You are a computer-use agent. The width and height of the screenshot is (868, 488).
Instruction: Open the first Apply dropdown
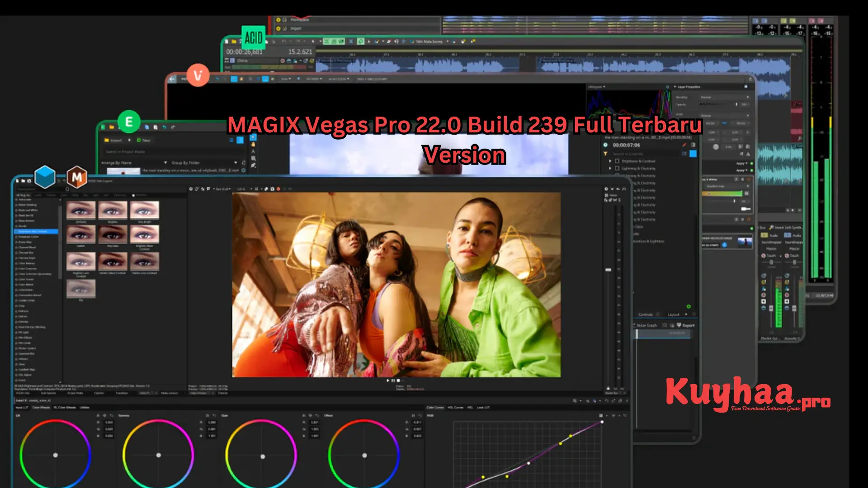click(x=742, y=164)
